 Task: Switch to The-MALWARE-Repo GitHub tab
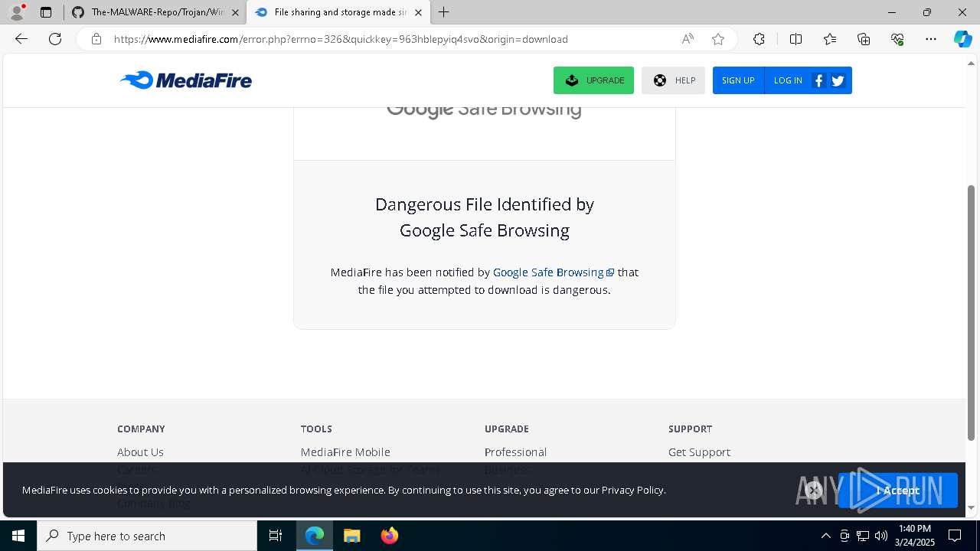[x=156, y=12]
